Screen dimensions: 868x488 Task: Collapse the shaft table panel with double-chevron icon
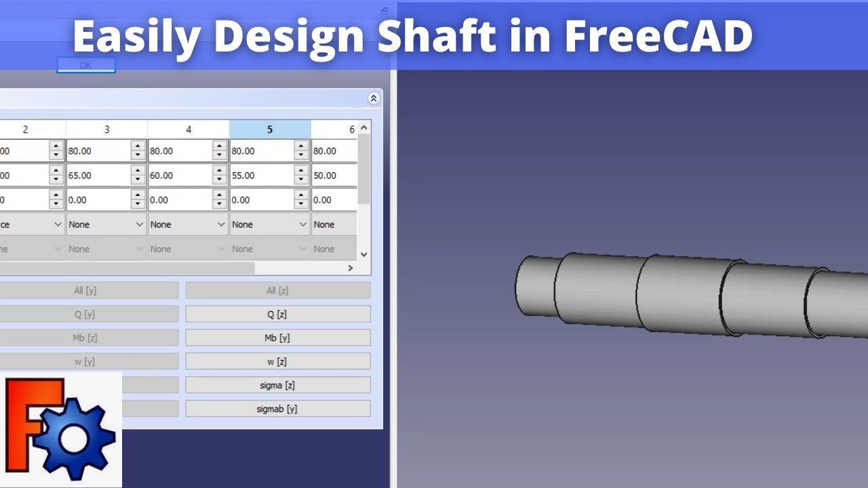(374, 98)
